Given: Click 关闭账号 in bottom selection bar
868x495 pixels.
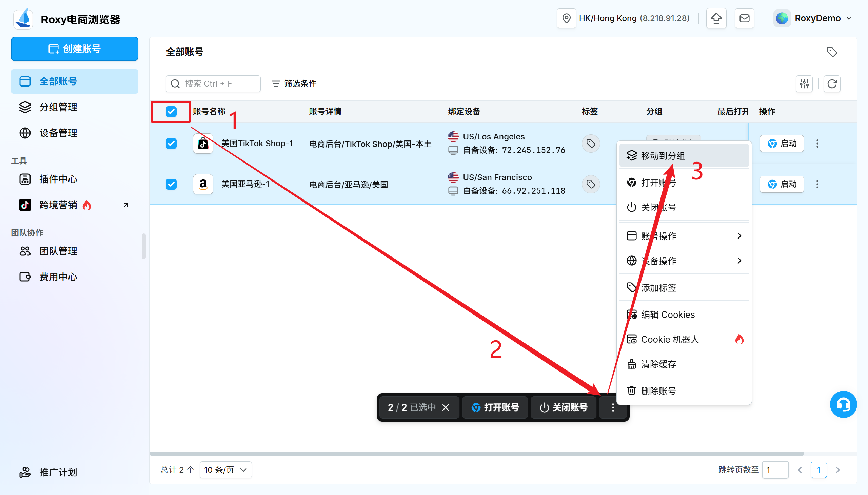Looking at the screenshot, I should point(564,407).
